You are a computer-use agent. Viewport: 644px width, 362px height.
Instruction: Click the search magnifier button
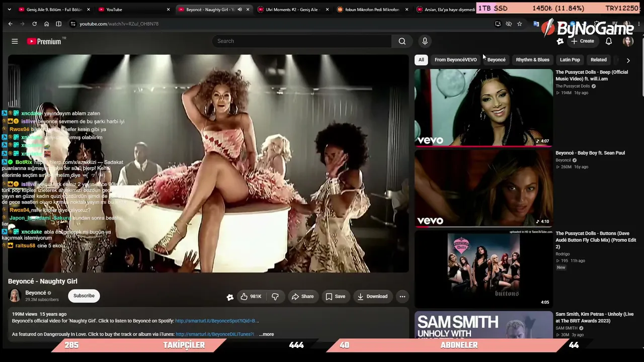click(402, 41)
